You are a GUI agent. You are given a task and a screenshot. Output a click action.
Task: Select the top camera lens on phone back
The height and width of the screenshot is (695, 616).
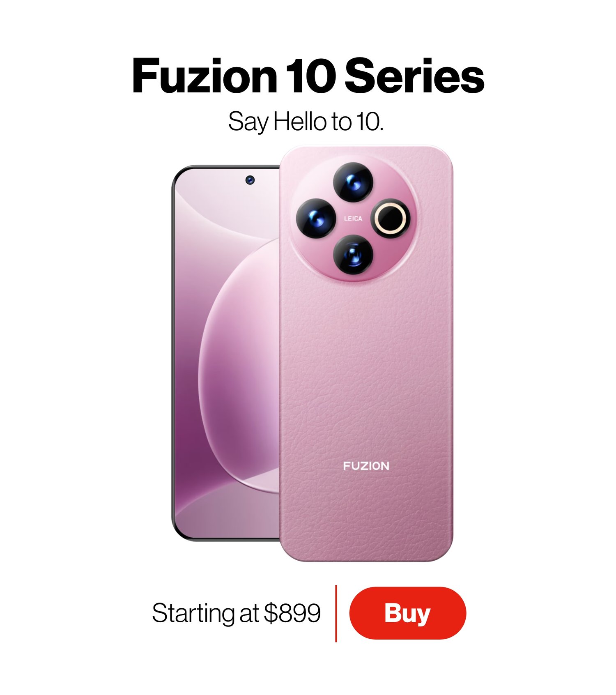tap(353, 182)
